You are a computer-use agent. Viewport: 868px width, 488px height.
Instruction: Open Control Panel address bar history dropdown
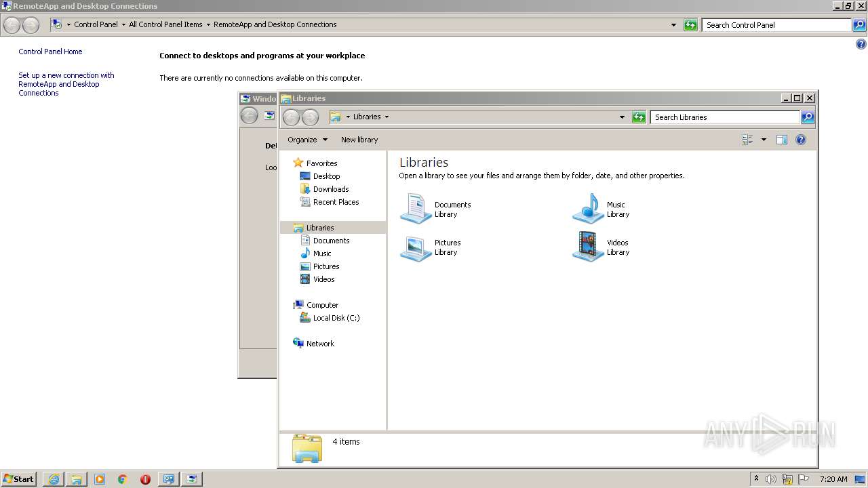(x=673, y=25)
